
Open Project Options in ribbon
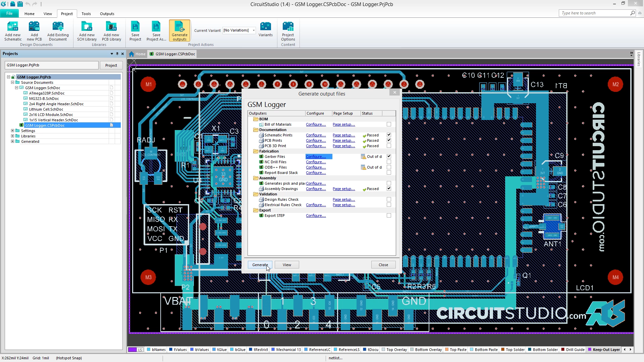coord(288,27)
